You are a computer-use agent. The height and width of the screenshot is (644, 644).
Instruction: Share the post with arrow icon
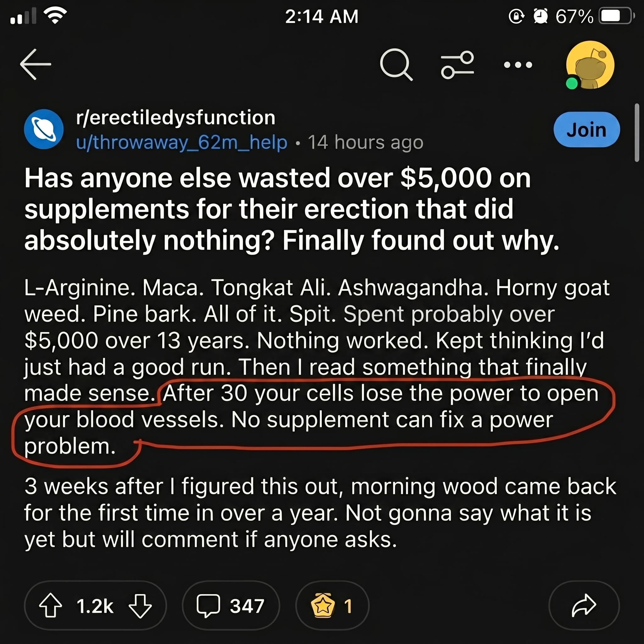click(x=584, y=605)
